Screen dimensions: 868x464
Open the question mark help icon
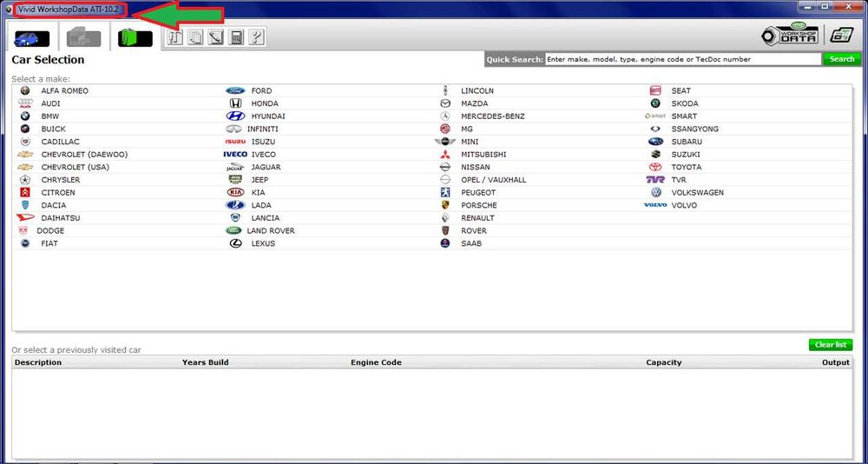coord(256,37)
